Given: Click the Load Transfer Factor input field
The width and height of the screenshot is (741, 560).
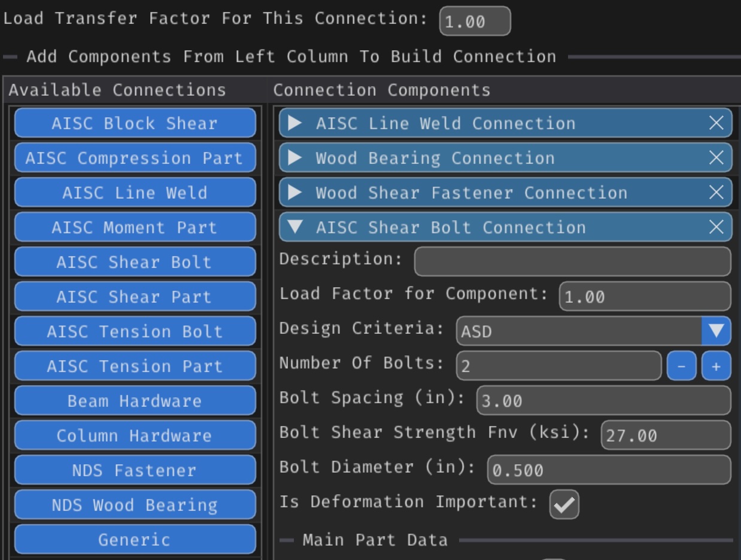Looking at the screenshot, I should (x=475, y=22).
